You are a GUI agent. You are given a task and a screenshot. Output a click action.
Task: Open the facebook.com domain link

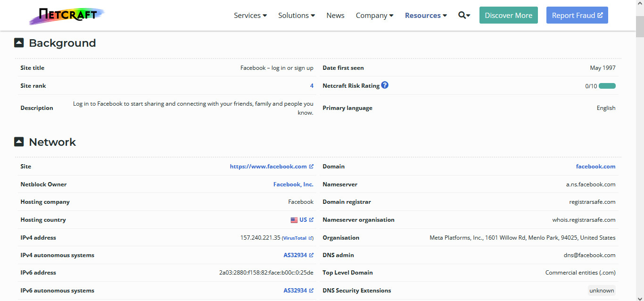pyautogui.click(x=595, y=167)
